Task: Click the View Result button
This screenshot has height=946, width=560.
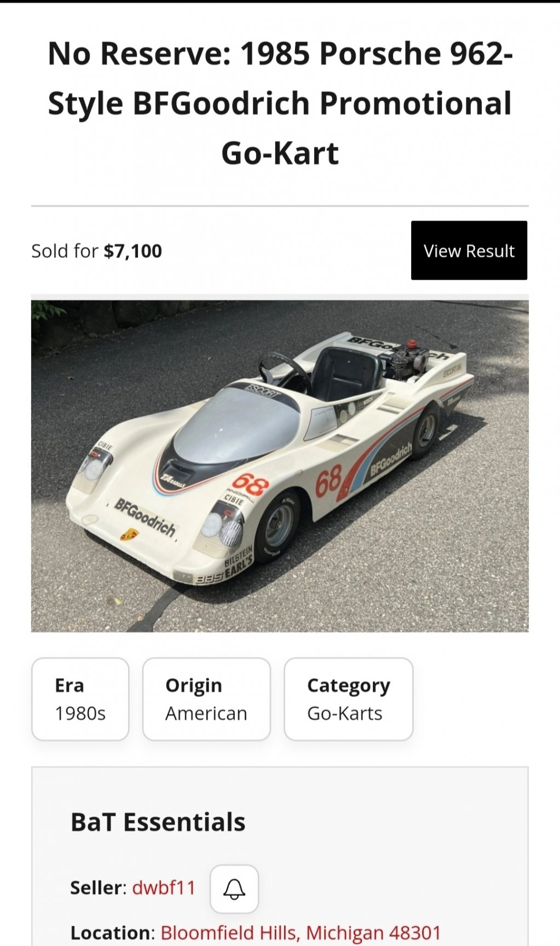Action: click(x=469, y=251)
